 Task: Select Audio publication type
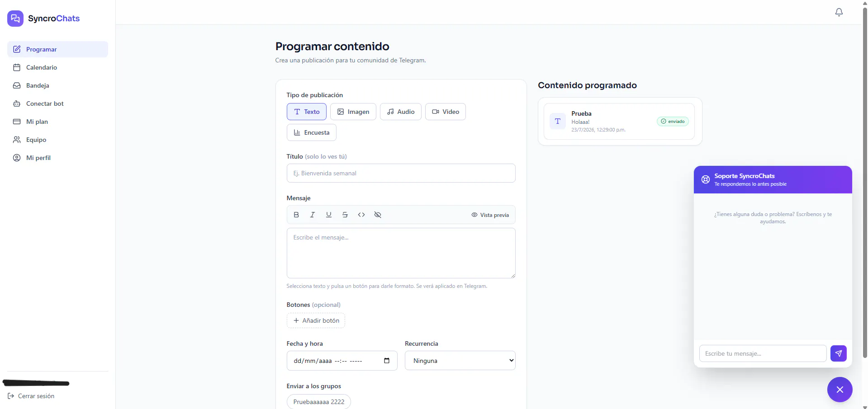401,112
